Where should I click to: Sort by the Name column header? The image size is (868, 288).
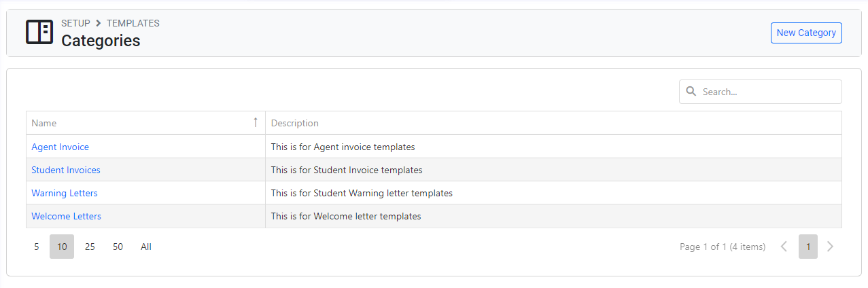pos(44,123)
